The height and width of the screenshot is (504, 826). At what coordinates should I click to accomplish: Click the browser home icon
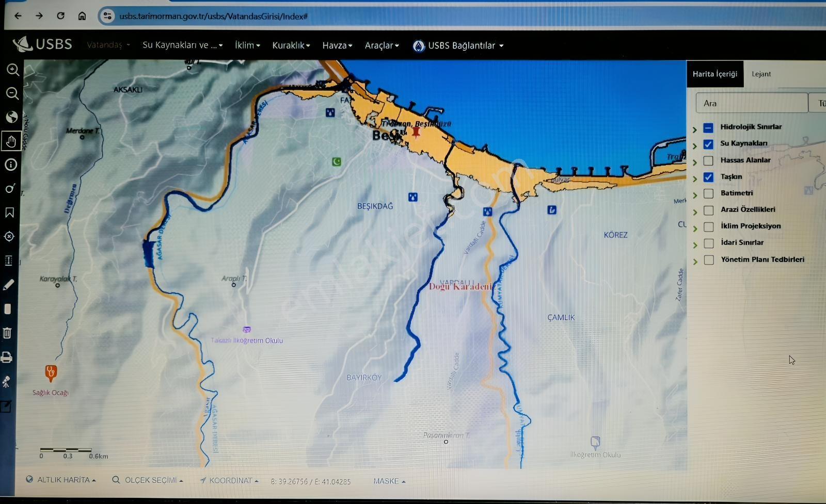coord(82,16)
